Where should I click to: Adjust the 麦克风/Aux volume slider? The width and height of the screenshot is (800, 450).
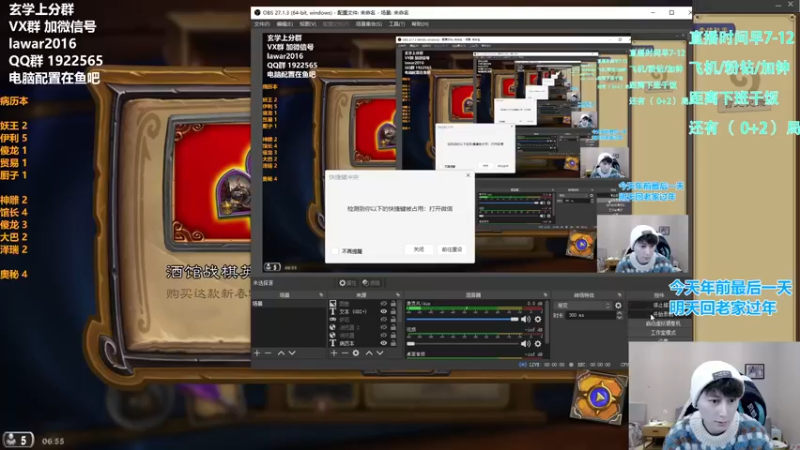pos(463,319)
